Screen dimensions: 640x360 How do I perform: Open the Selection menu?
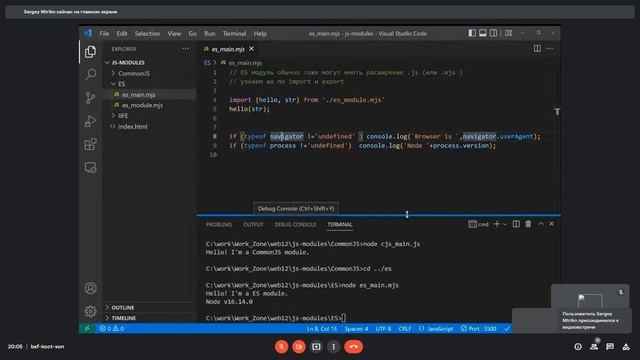(x=147, y=33)
